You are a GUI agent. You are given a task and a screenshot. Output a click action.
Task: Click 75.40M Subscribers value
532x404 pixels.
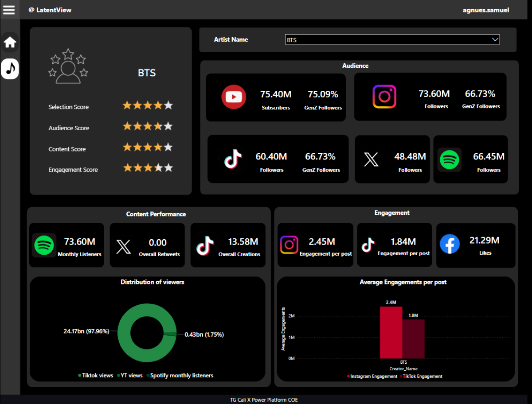point(276,94)
